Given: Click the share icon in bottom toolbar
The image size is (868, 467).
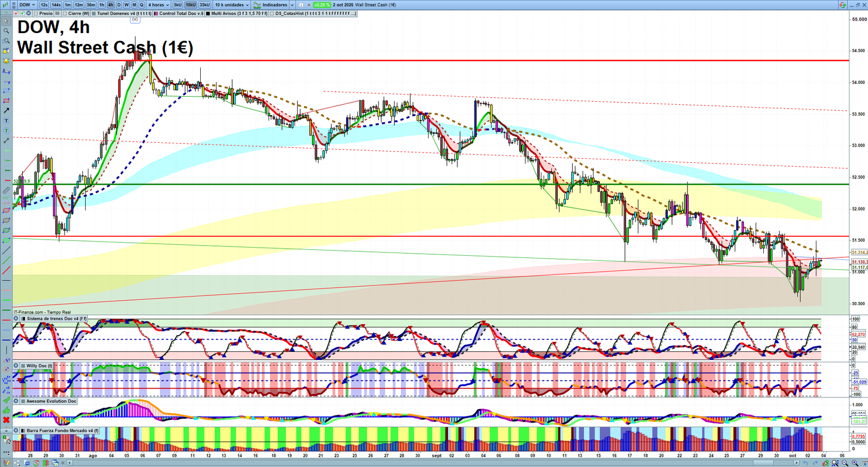Looking at the screenshot, I should coord(18,463).
